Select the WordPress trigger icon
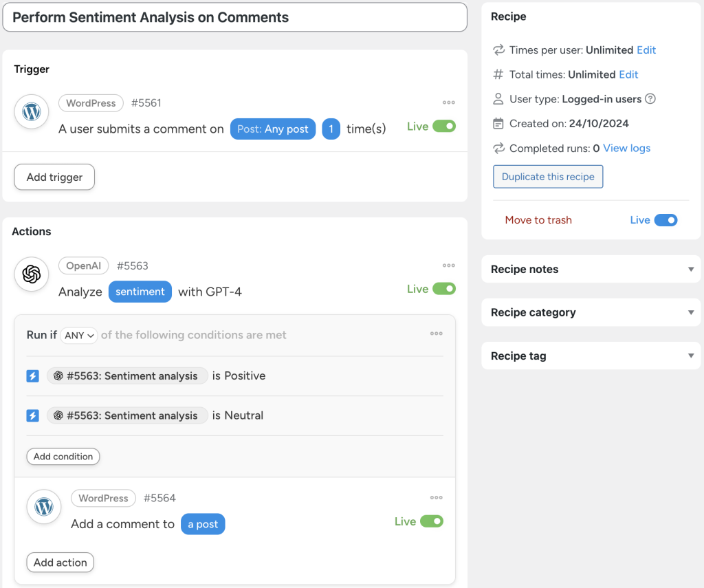This screenshot has height=588, width=704. coord(31,111)
